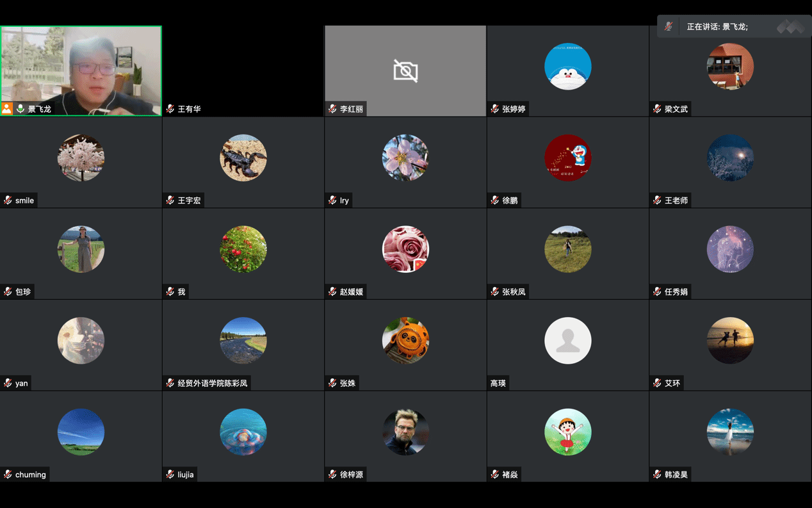Viewport: 812px width, 508px height.
Task: Click the muted mic icon next to 韩凌昊
Action: coord(657,475)
